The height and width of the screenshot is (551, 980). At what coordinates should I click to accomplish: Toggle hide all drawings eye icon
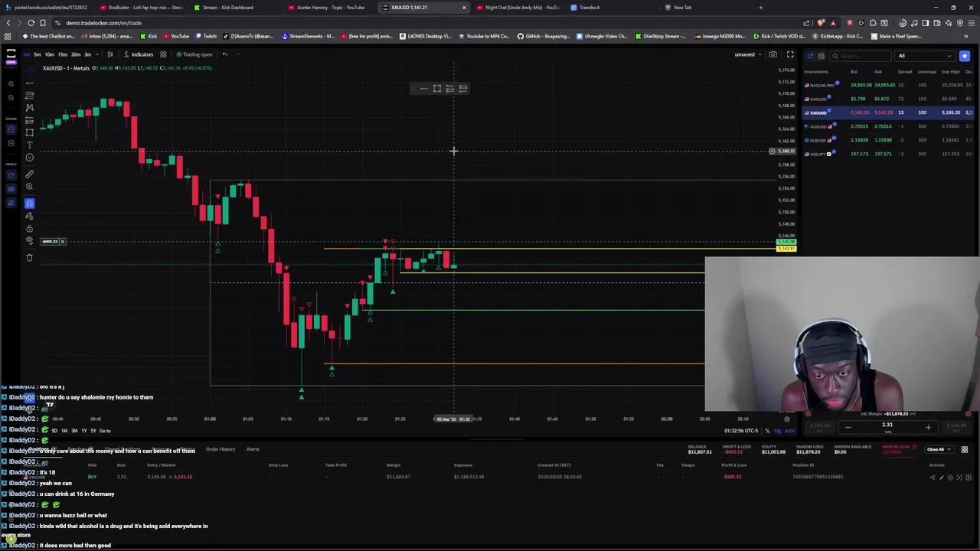29,241
